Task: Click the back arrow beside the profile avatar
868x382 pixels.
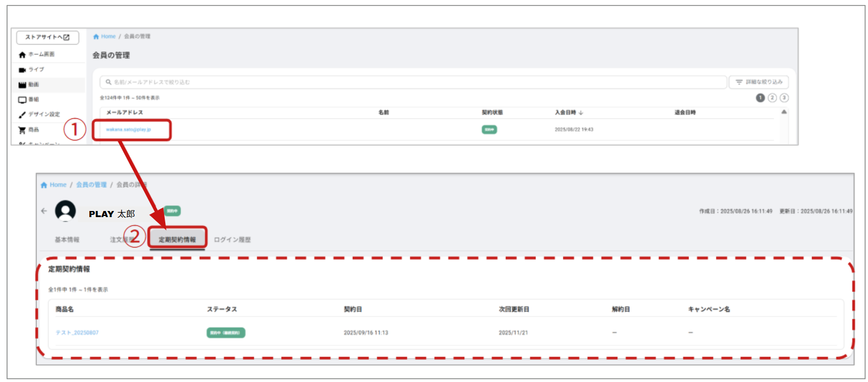Action: [44, 211]
